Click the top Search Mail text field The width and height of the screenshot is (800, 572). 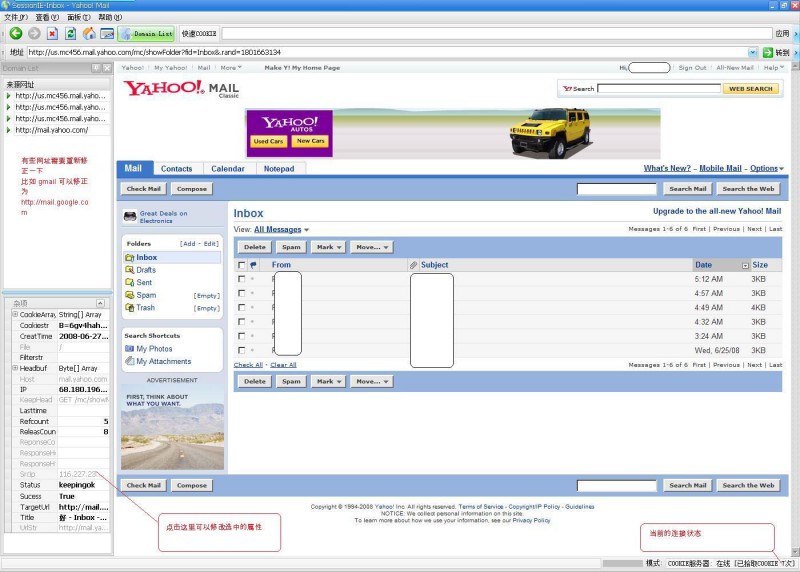(616, 189)
